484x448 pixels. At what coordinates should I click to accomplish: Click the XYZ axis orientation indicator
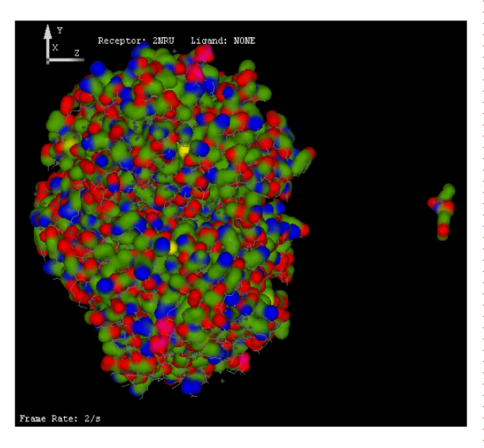[64, 44]
